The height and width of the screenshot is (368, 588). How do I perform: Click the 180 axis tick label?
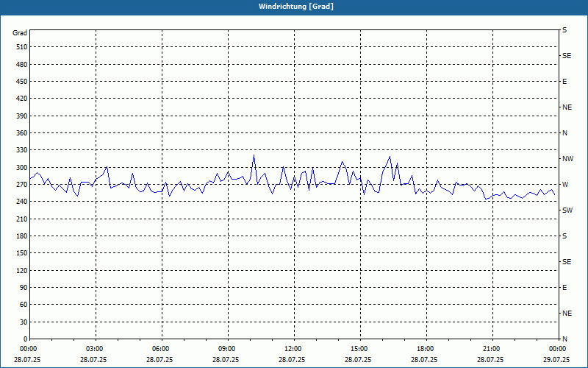click(x=22, y=236)
